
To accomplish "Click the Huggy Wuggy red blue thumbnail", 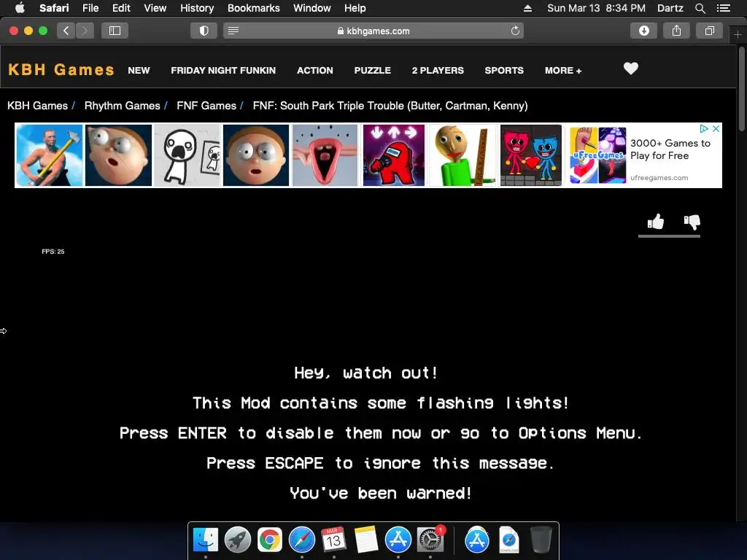I will point(531,155).
